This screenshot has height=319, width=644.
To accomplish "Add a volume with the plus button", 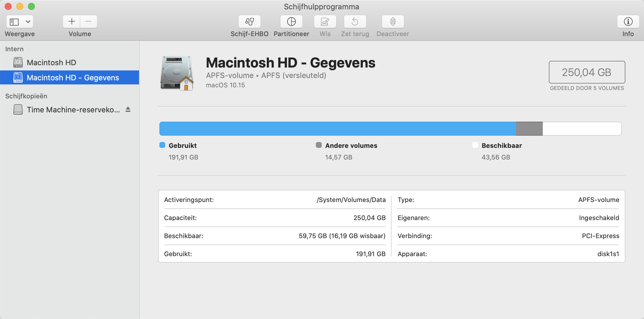I will click(x=72, y=22).
